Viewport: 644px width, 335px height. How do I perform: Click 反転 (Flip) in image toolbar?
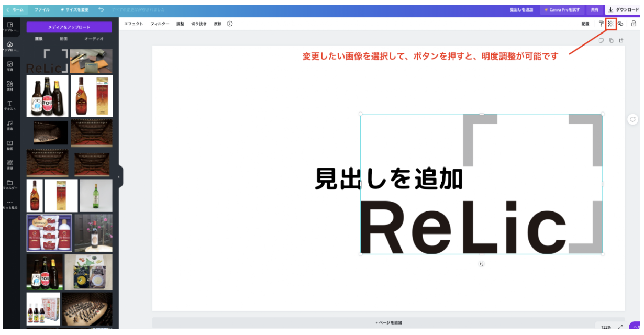coord(217,24)
